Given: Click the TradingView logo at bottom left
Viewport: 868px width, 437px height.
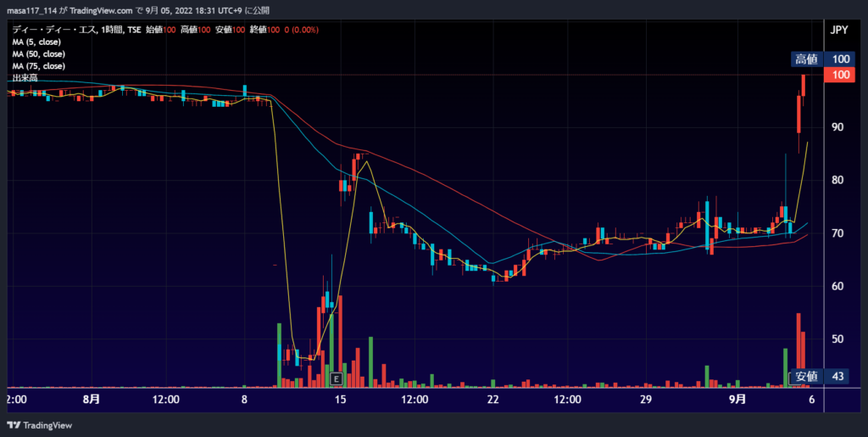Looking at the screenshot, I should 40,425.
